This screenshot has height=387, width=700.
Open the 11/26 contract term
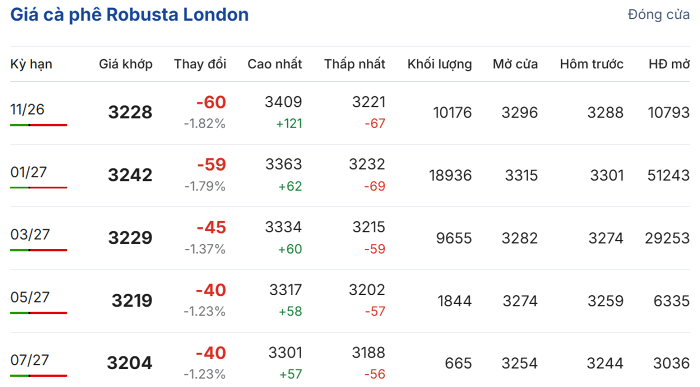coord(27,109)
